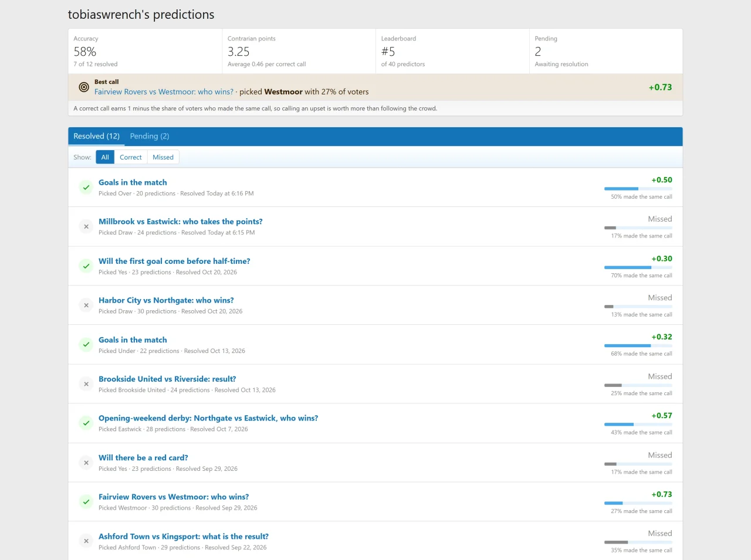Click the #5 Leaderboard rank
The width and height of the screenshot is (751, 560).
point(388,52)
